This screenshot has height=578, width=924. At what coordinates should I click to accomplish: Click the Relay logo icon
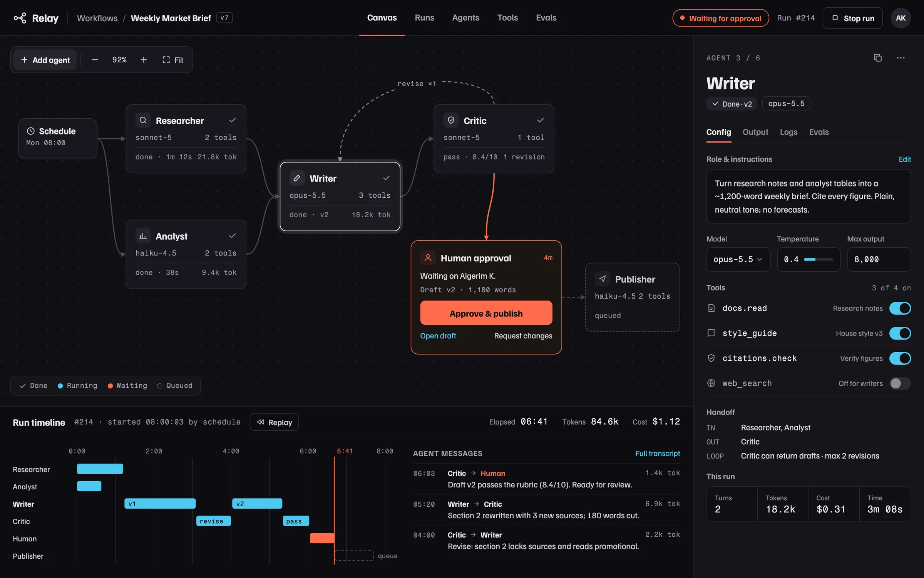point(20,18)
